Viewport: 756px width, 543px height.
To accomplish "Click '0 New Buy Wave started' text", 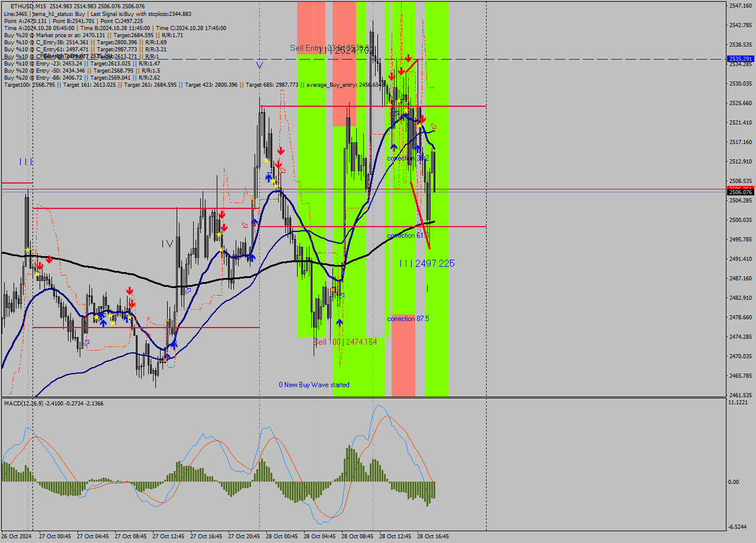I will click(314, 385).
